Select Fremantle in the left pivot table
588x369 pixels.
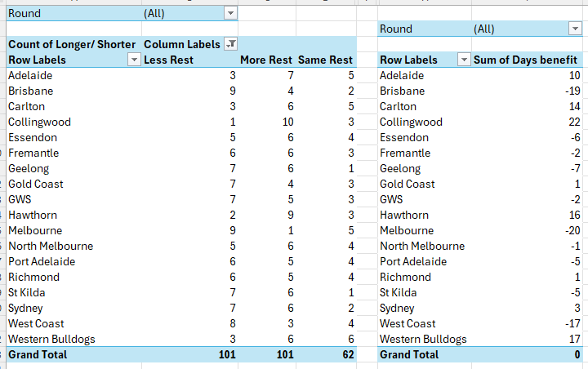tap(33, 153)
